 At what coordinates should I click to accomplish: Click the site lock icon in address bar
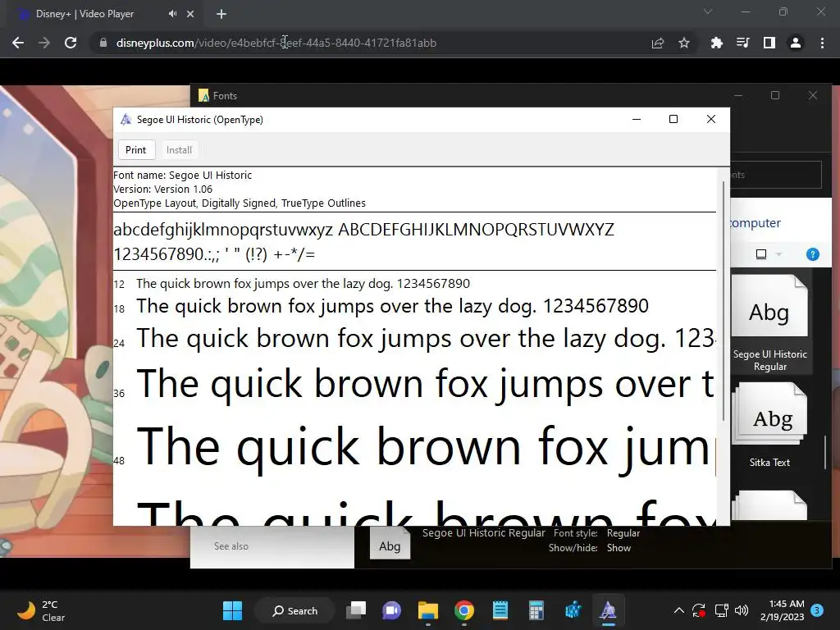coord(103,43)
